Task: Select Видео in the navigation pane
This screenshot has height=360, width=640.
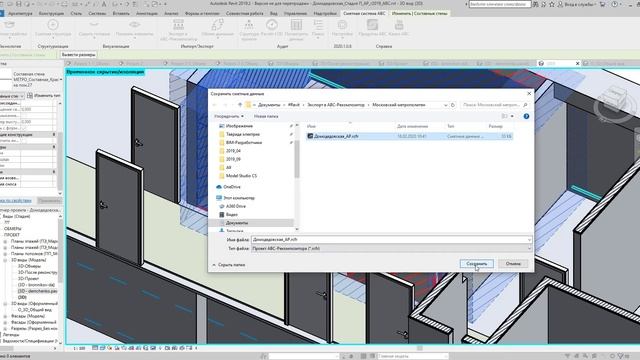Action: (231, 214)
